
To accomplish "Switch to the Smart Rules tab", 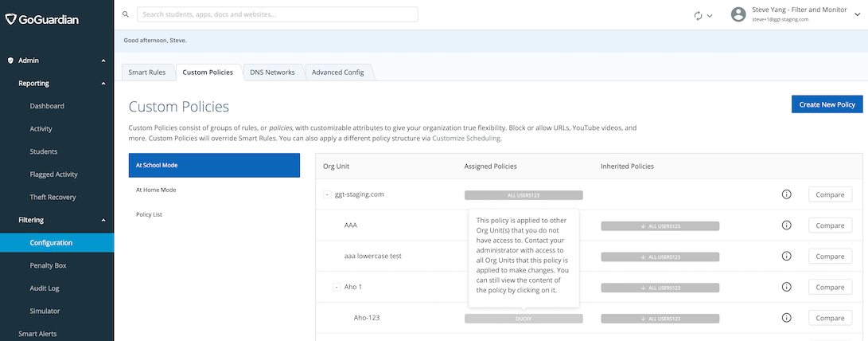I will (146, 72).
